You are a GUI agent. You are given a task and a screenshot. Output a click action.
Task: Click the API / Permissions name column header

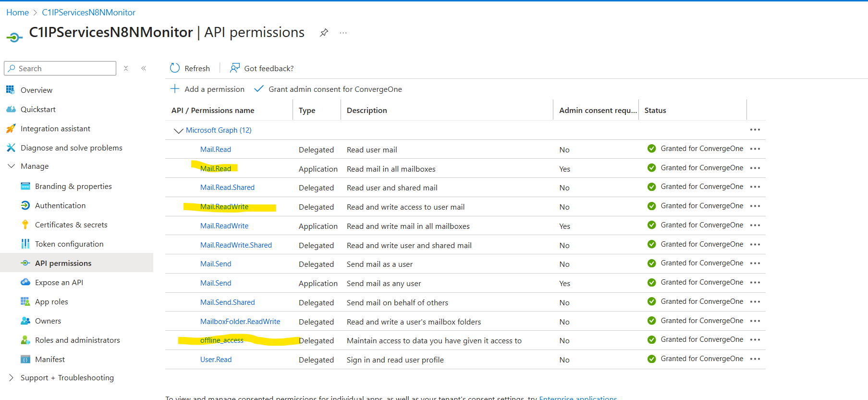[x=213, y=110]
